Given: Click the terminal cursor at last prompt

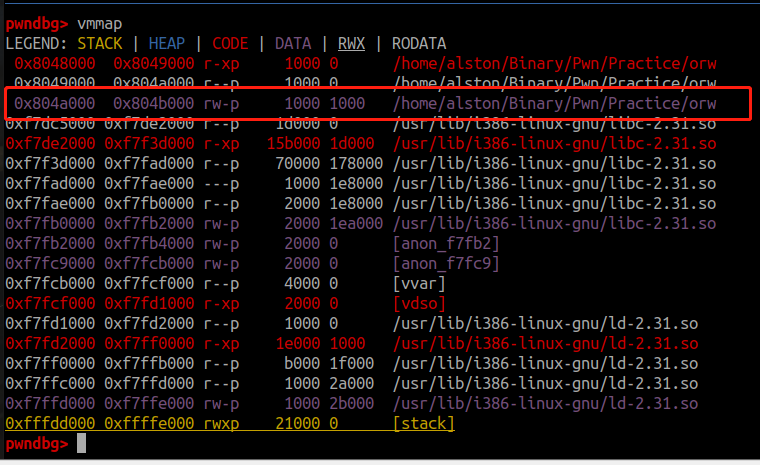Looking at the screenshot, I should [x=81, y=443].
